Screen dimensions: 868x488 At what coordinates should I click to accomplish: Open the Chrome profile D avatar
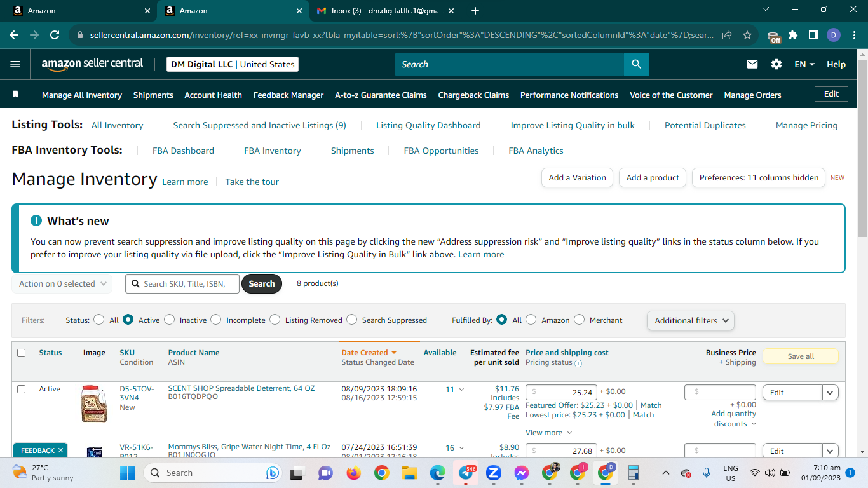834,35
